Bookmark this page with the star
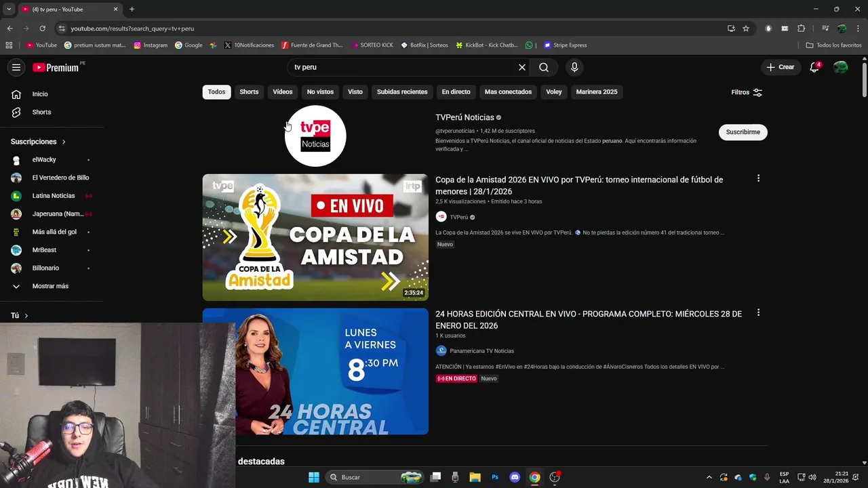Image resolution: width=868 pixels, height=488 pixels. 746,28
